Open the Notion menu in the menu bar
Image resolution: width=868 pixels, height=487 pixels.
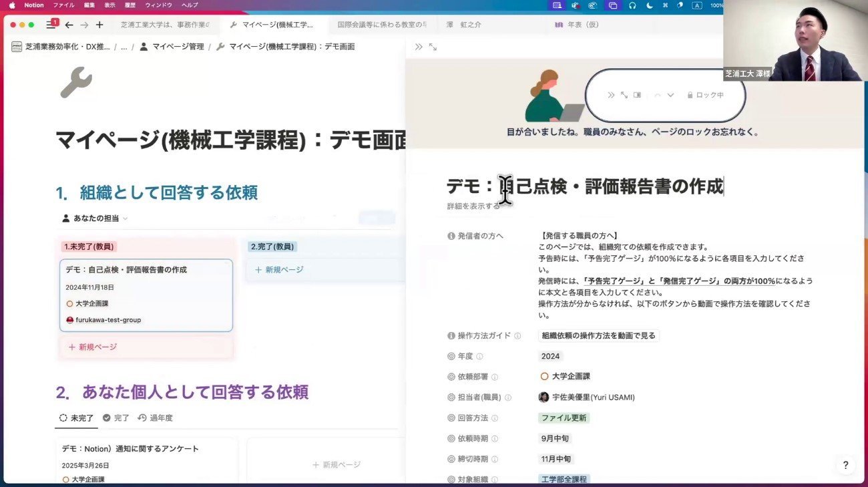tap(33, 5)
